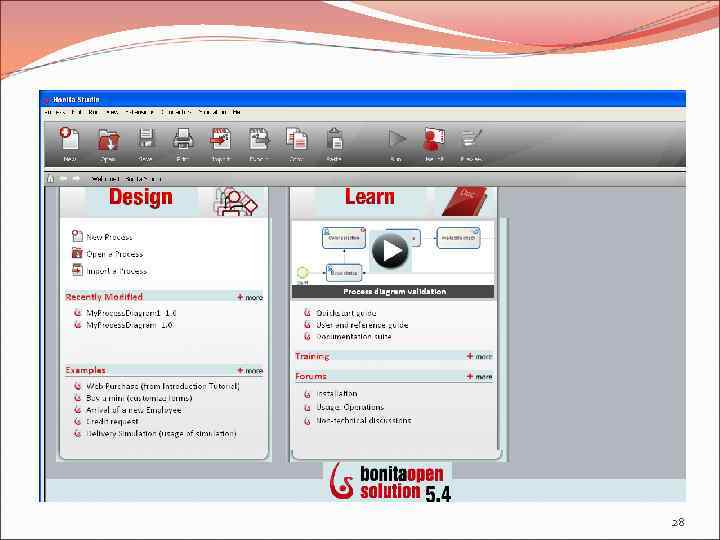Click the Simulate toolbar icon
The image size is (720, 540).
[471, 140]
